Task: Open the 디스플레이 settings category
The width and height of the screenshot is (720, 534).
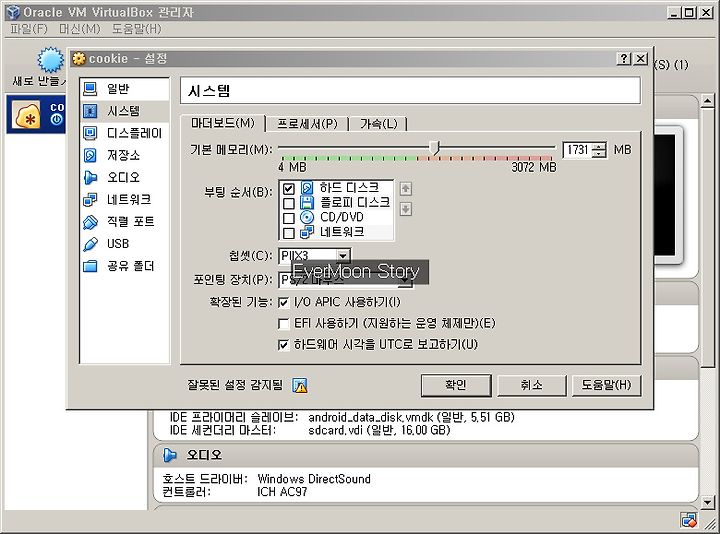Action: [124, 133]
